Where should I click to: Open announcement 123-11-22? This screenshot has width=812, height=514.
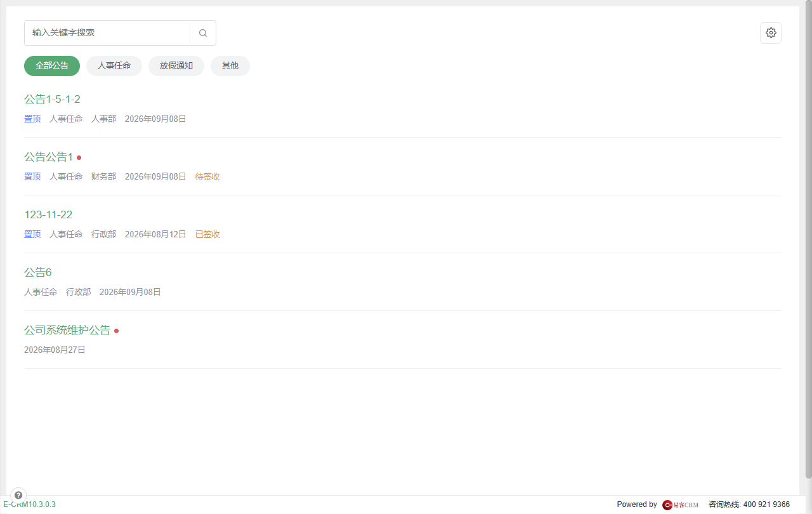pyautogui.click(x=48, y=214)
